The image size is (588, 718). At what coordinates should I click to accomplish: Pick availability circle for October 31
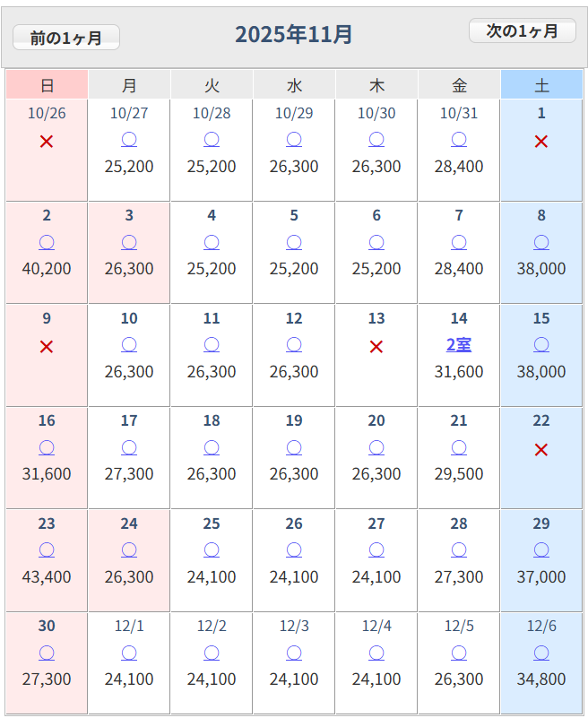[x=459, y=140]
